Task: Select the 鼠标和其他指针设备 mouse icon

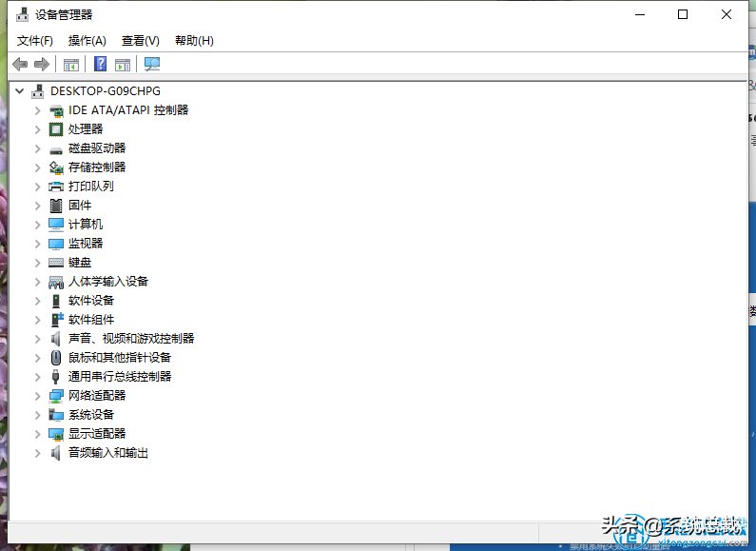Action: pos(56,358)
